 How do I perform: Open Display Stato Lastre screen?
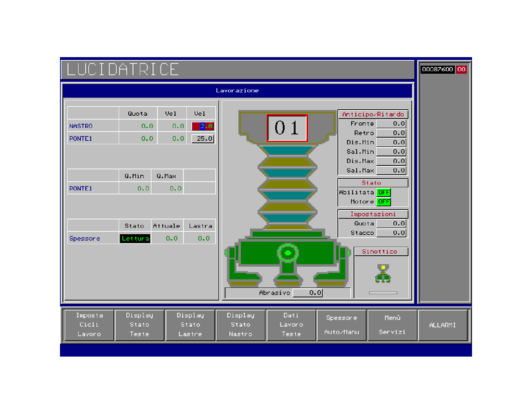190,325
